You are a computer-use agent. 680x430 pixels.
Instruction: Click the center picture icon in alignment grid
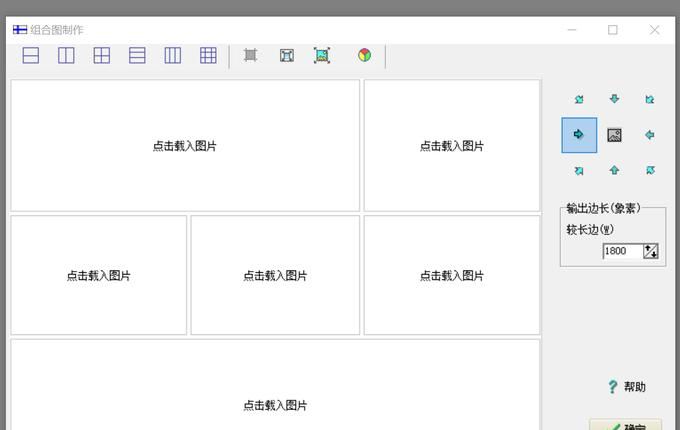615,135
